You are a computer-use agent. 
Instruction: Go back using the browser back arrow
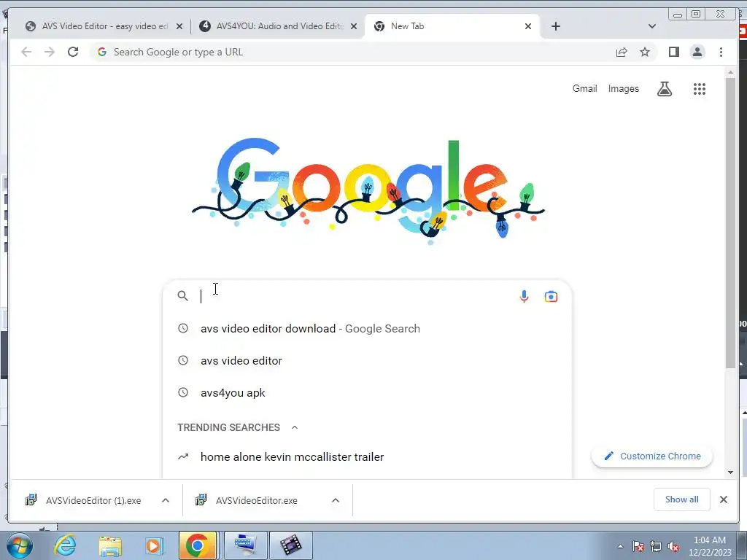tap(26, 52)
